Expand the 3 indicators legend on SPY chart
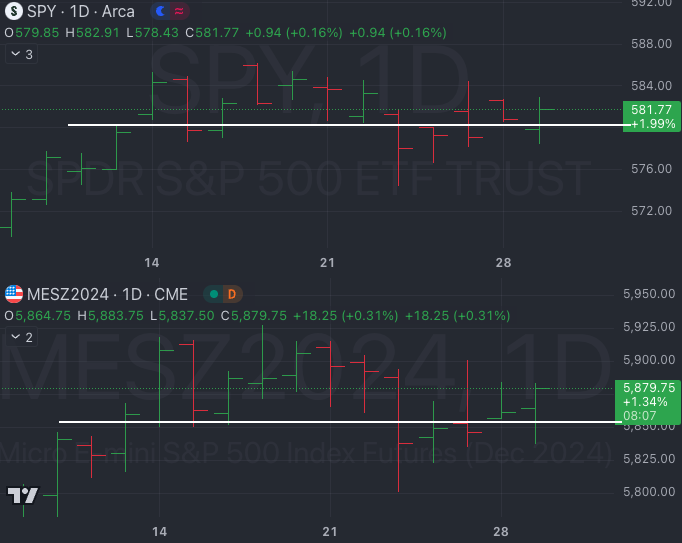Image resolution: width=682 pixels, height=543 pixels. (20, 54)
